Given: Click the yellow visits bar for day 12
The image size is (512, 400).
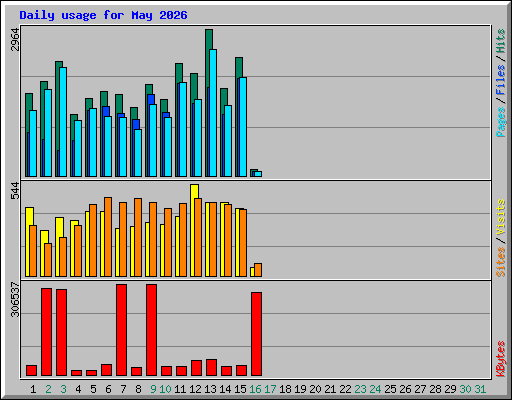Looking at the screenshot, I should coord(194,191).
